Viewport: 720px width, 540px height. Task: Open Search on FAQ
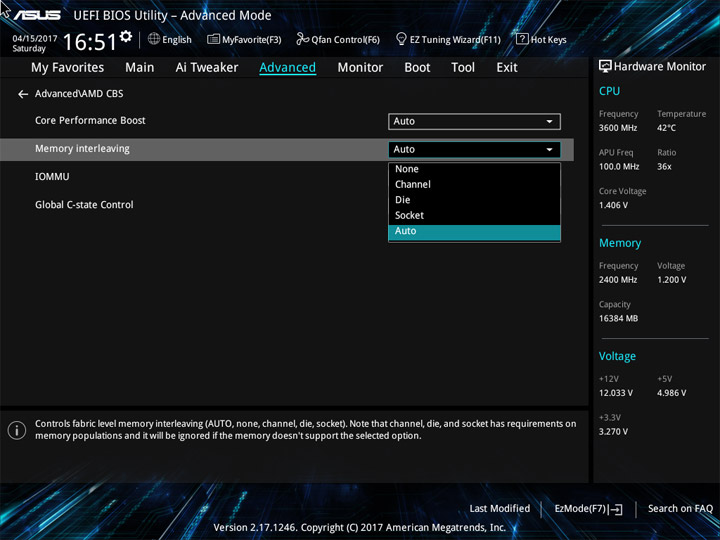coord(680,509)
